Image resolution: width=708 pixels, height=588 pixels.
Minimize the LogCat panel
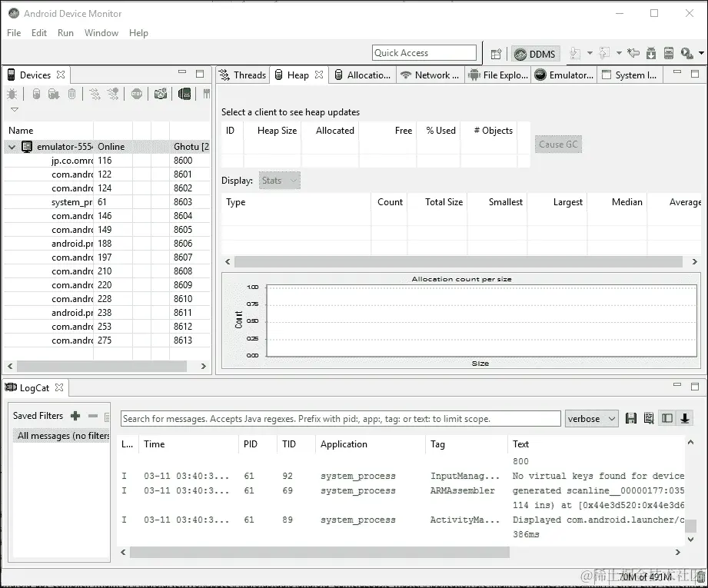click(676, 385)
